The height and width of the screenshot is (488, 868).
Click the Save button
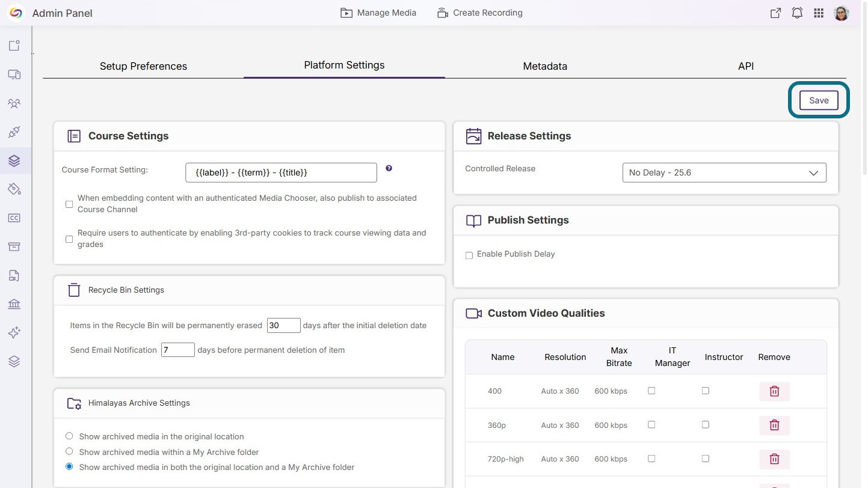819,100
